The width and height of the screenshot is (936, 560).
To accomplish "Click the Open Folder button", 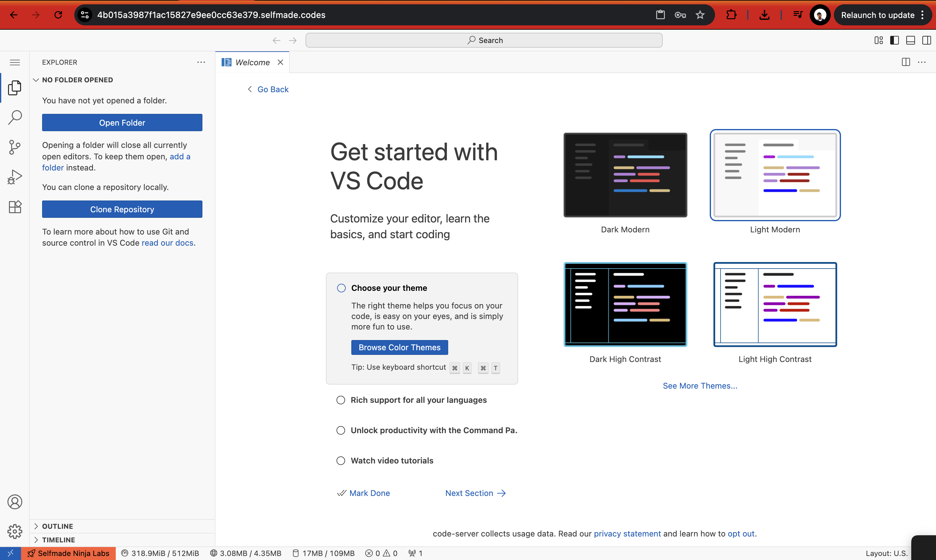I will (122, 123).
